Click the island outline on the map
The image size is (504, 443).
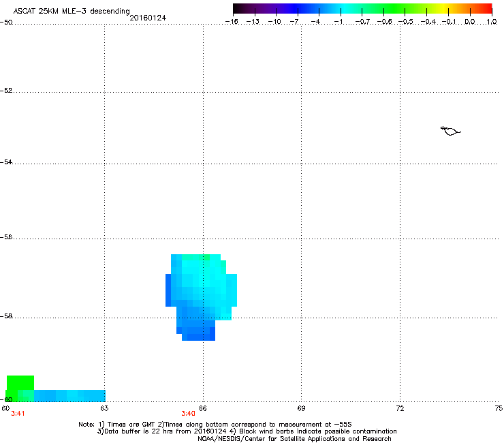tap(451, 131)
